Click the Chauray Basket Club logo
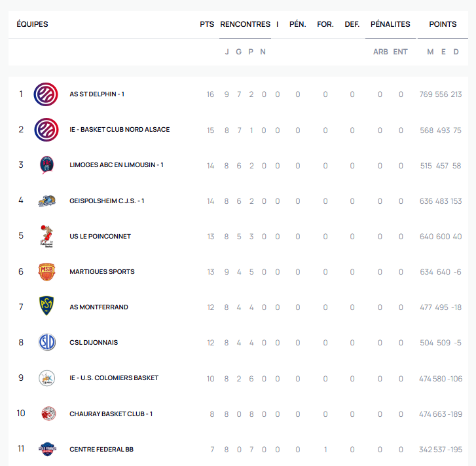The width and height of the screenshot is (476, 466). (x=46, y=414)
